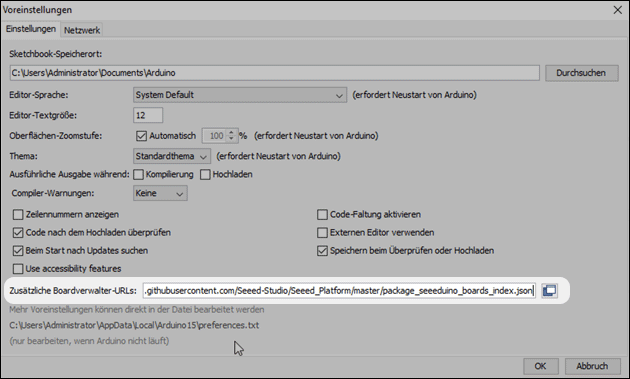Click the Zusätzliche Boardverwalter-URLs text field

(339, 290)
